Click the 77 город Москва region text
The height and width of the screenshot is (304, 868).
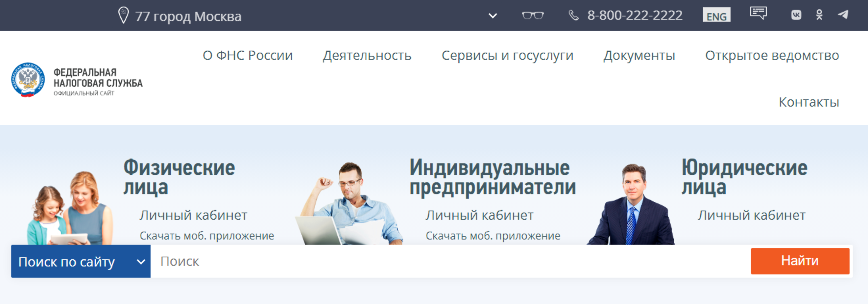pos(188,16)
